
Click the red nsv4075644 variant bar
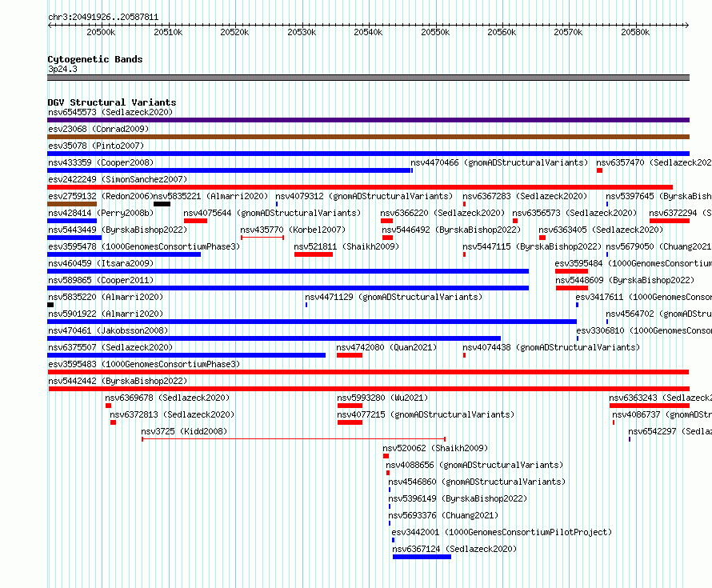pos(196,221)
